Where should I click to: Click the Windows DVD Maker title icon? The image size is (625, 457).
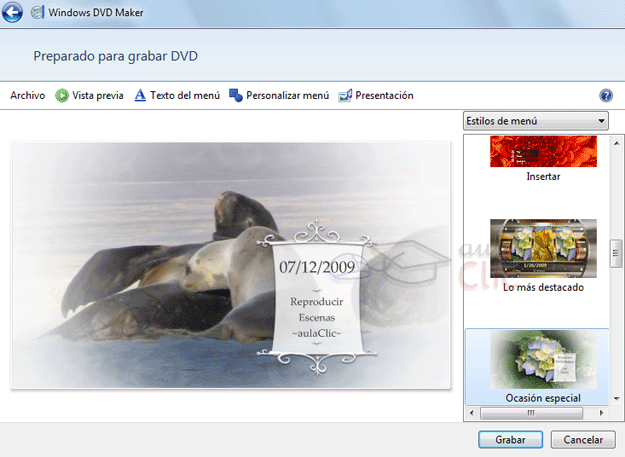(x=37, y=13)
